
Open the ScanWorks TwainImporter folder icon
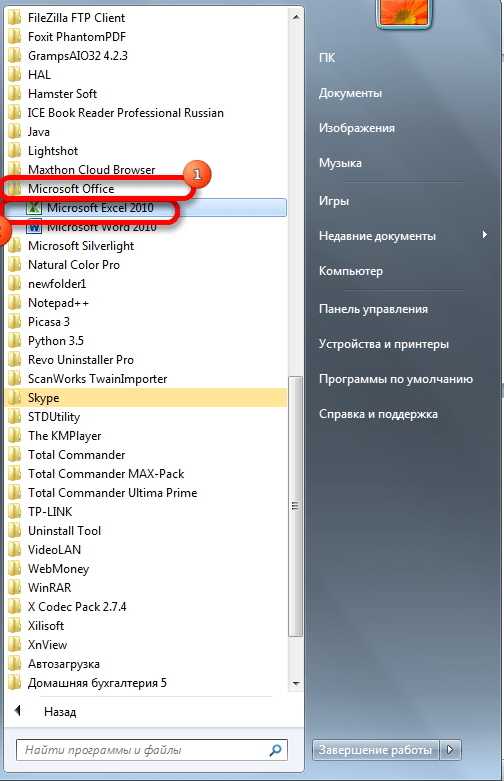15,379
